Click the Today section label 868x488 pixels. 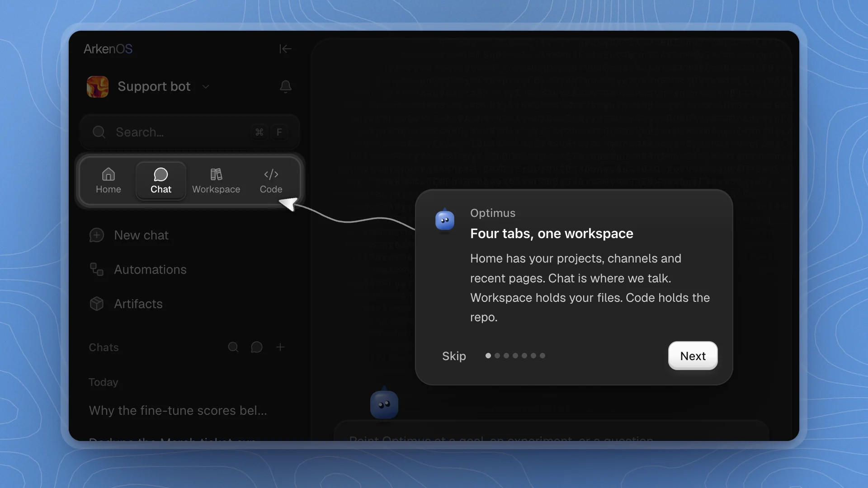[104, 382]
